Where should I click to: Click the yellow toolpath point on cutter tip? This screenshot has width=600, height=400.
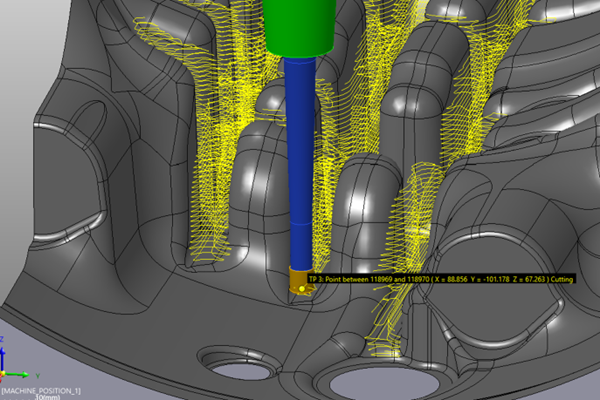click(302, 289)
